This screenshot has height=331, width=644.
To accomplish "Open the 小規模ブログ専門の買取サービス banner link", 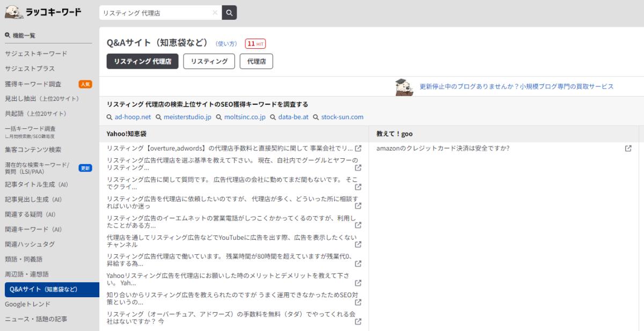I will point(516,86).
